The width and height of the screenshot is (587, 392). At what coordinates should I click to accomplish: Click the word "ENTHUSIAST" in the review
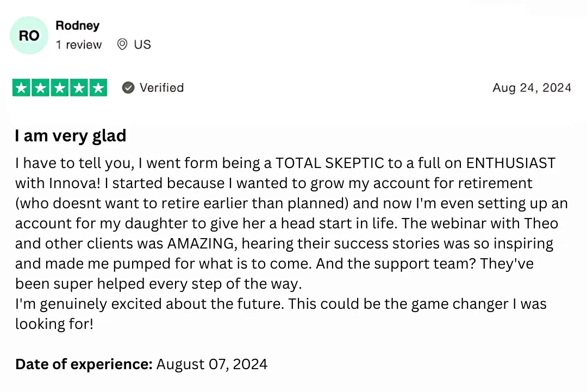pos(511,163)
